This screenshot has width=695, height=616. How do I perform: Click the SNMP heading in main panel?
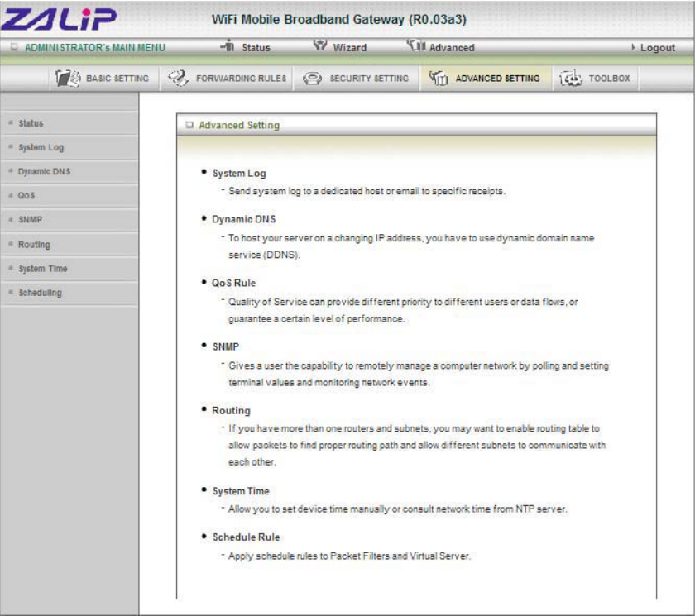pyautogui.click(x=226, y=346)
